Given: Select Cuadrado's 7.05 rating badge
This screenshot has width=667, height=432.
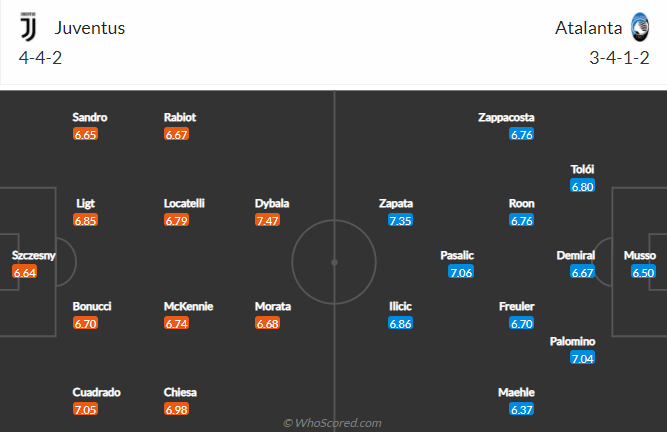Looking at the screenshot, I should [86, 409].
